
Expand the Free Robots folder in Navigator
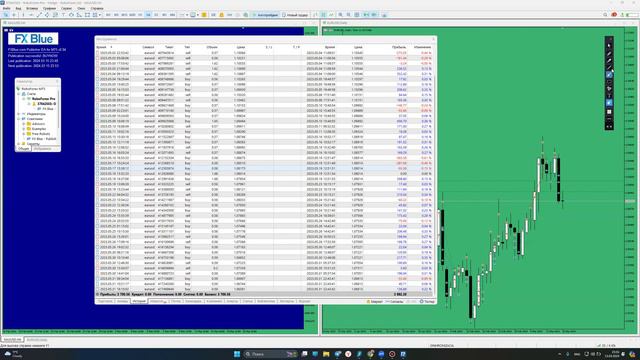[x=24, y=134]
